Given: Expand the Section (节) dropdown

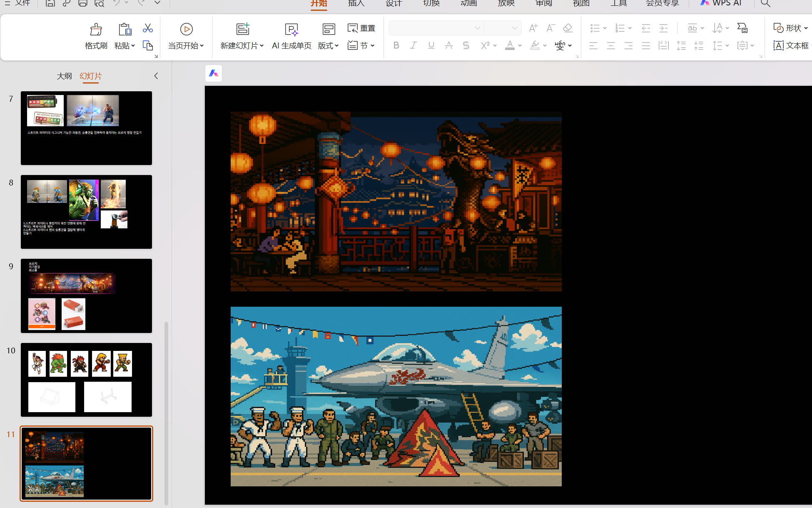Looking at the screenshot, I should pyautogui.click(x=372, y=45).
